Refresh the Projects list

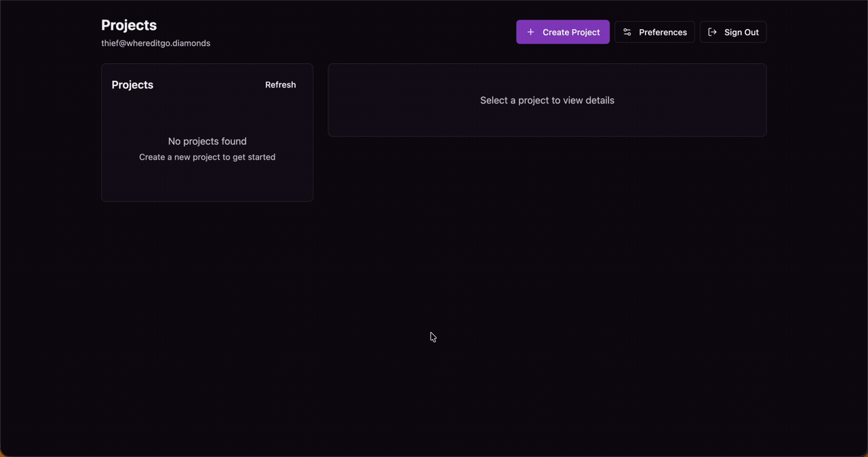[280, 84]
